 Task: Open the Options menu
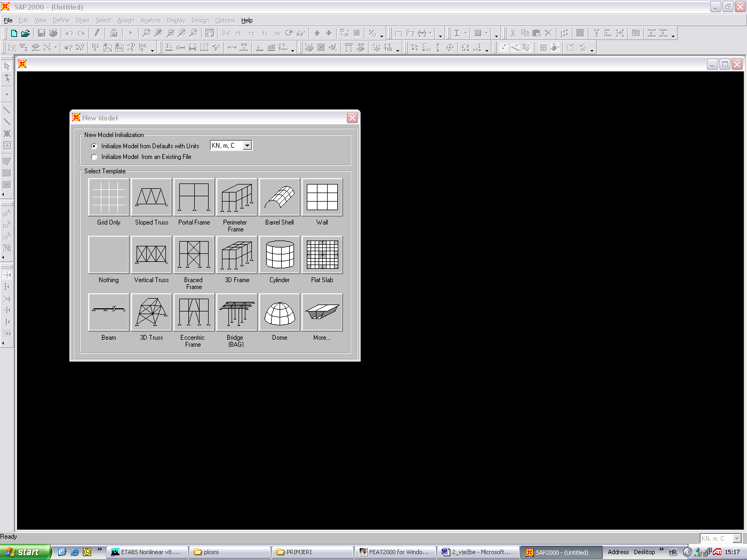click(x=225, y=20)
